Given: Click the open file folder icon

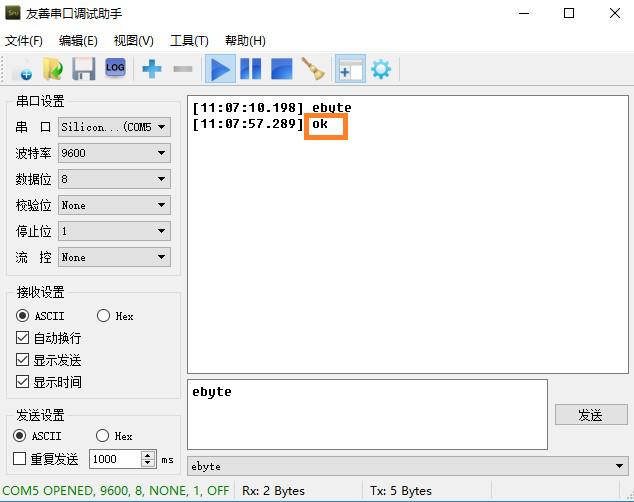Looking at the screenshot, I should pyautogui.click(x=53, y=69).
